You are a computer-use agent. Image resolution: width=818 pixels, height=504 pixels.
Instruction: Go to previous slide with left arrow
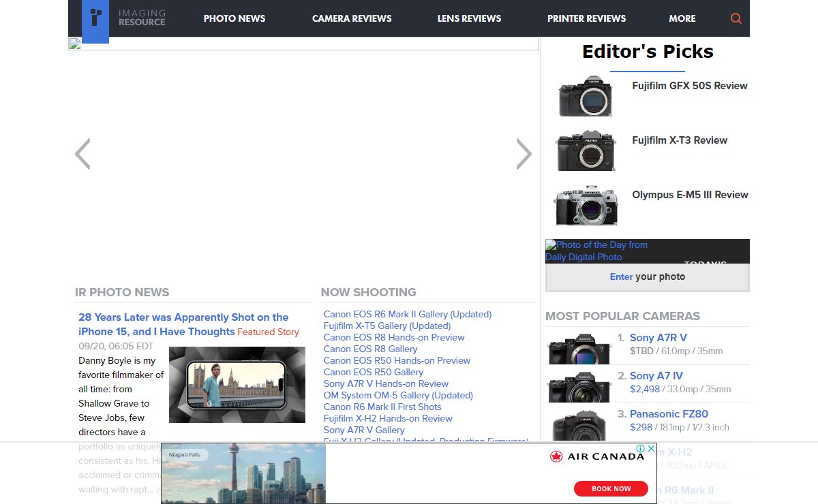[x=82, y=154]
